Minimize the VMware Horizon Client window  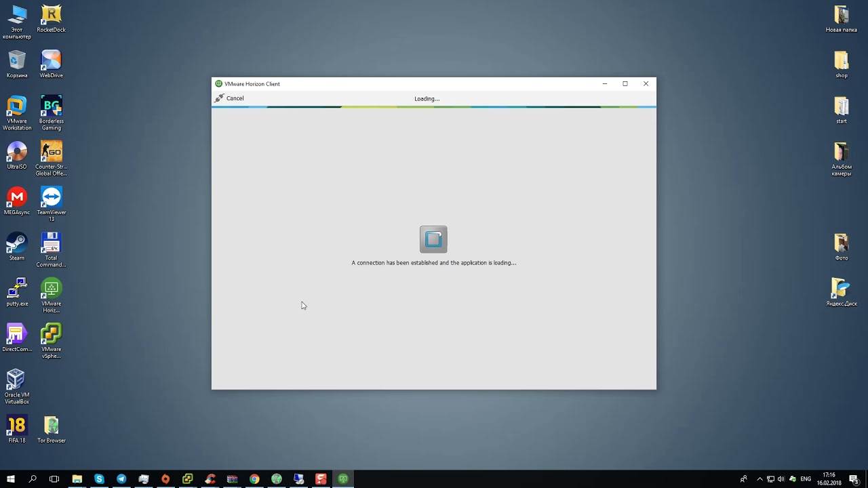pos(604,83)
